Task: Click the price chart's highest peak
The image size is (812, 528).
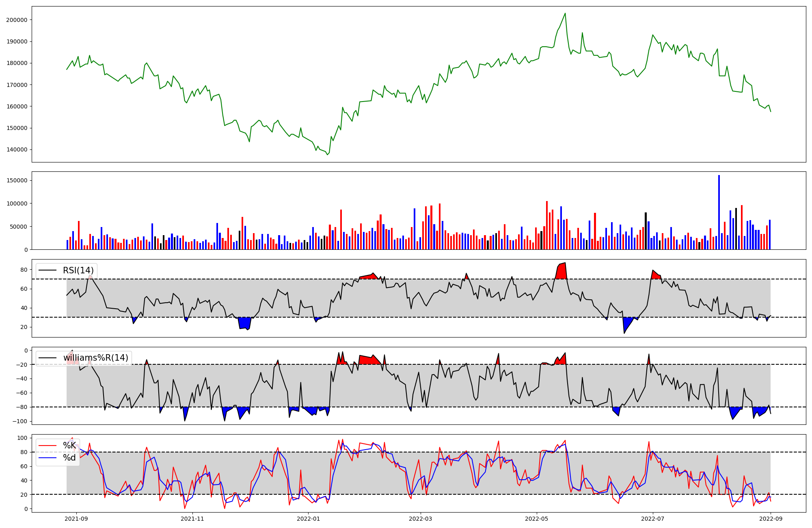Action: [x=565, y=13]
